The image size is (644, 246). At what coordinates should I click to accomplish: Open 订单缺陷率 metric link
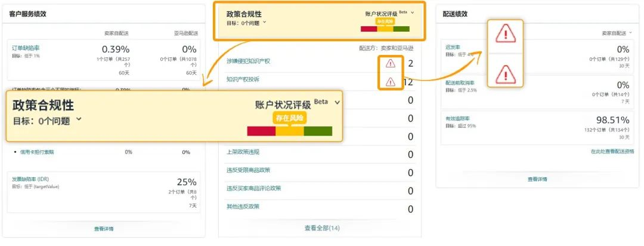(x=26, y=48)
